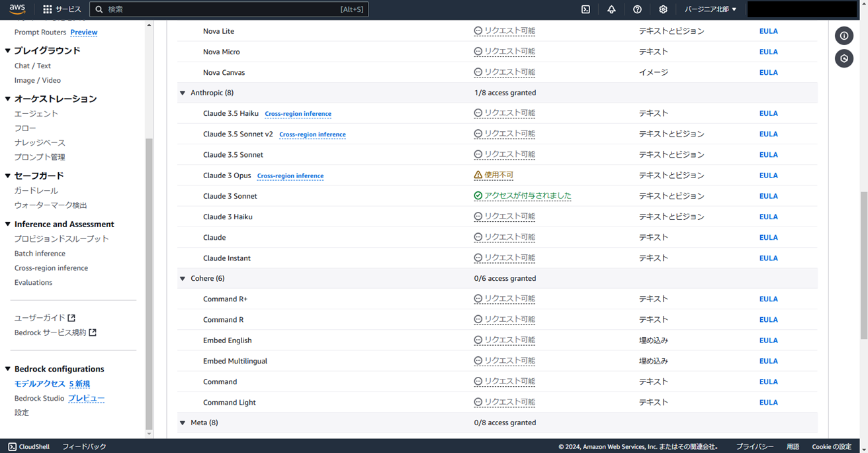
Task: Open CloudShell from the footer
Action: coord(29,446)
